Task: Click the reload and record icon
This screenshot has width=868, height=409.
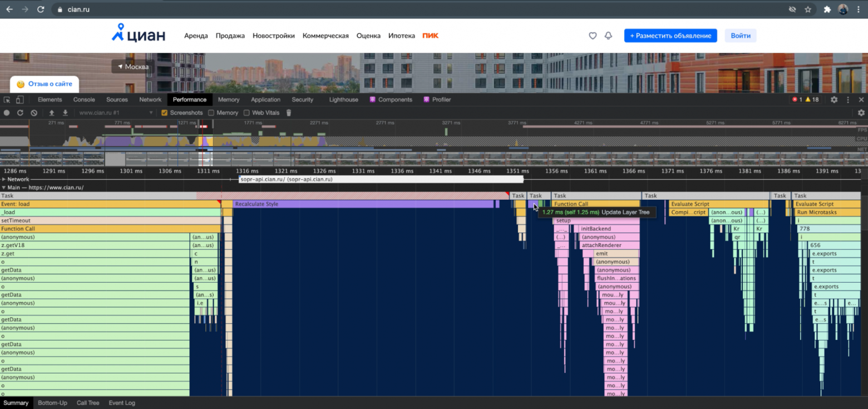Action: point(20,112)
